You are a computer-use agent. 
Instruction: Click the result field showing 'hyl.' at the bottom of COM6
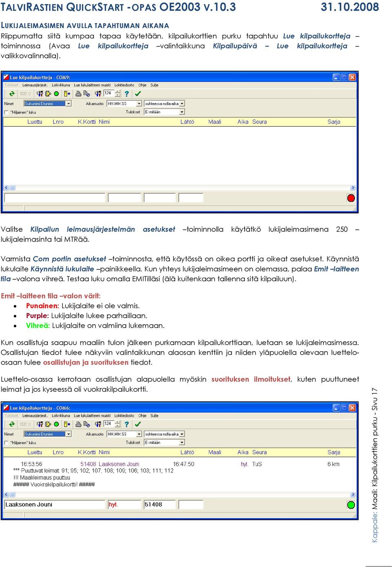(x=125, y=504)
